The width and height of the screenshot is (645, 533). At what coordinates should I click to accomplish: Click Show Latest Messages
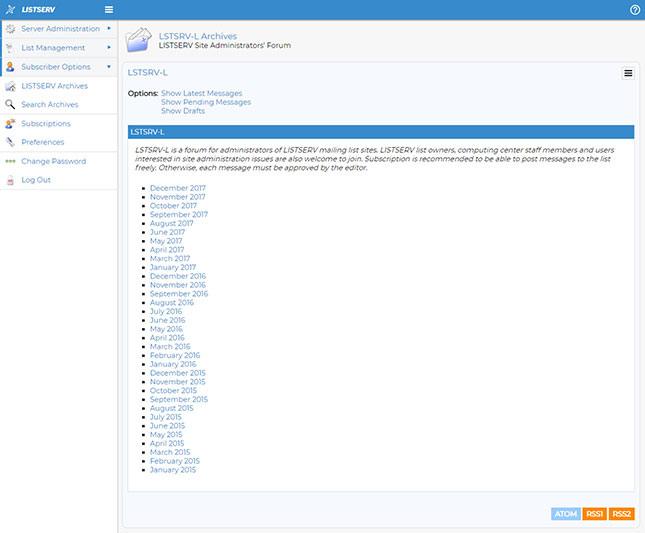[202, 93]
